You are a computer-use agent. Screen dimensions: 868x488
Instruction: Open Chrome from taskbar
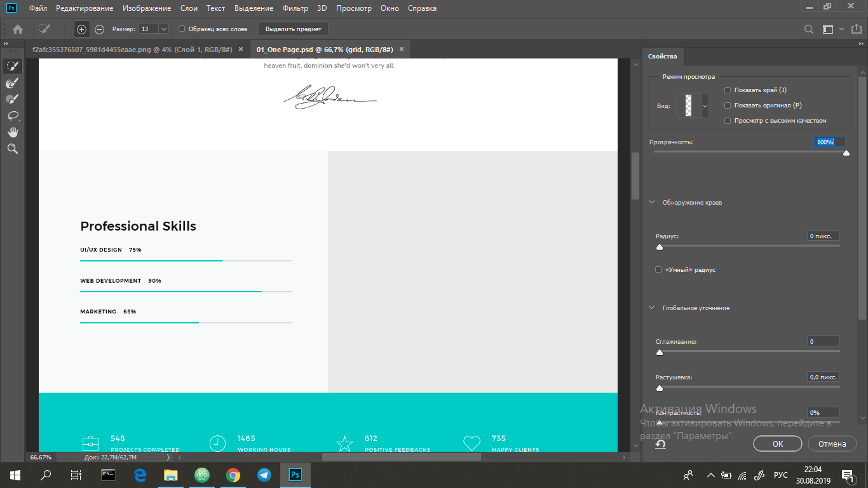point(233,475)
